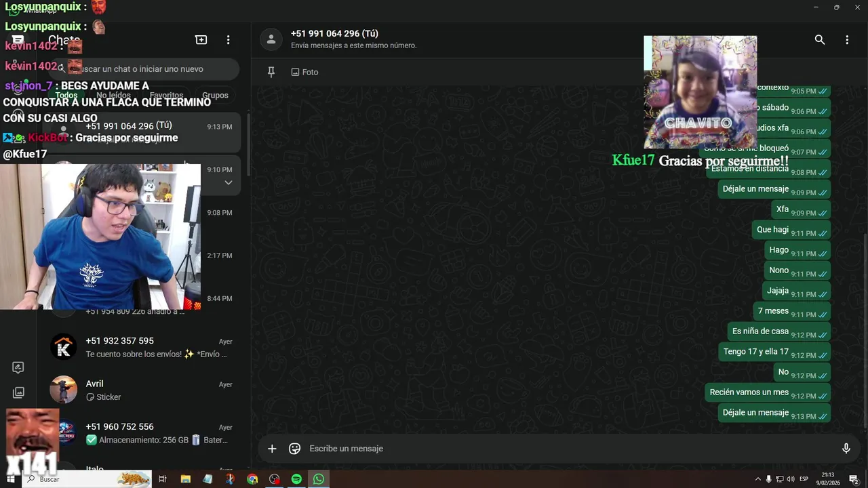Select the Grupos filter tab
This screenshot has width=868, height=488.
click(215, 96)
